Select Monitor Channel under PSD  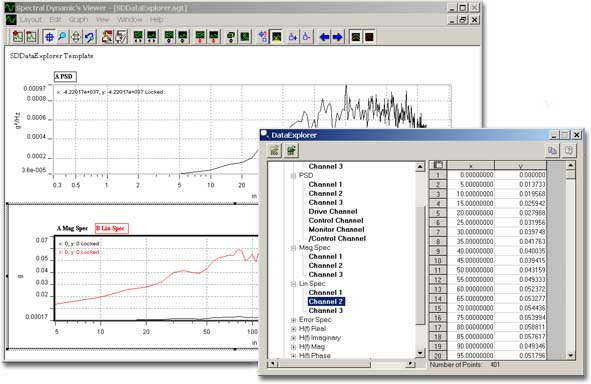336,230
